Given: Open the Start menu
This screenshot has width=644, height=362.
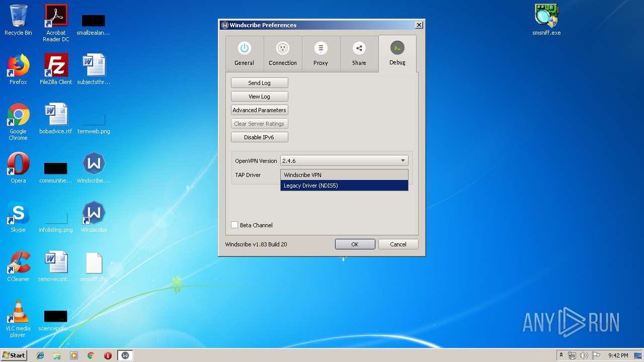Looking at the screenshot, I should tap(14, 355).
